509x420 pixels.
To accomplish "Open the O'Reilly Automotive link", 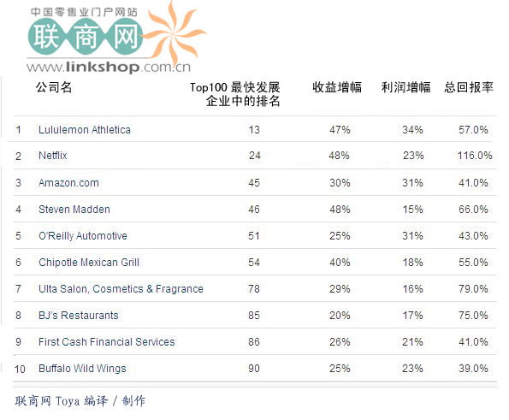I will (x=83, y=236).
